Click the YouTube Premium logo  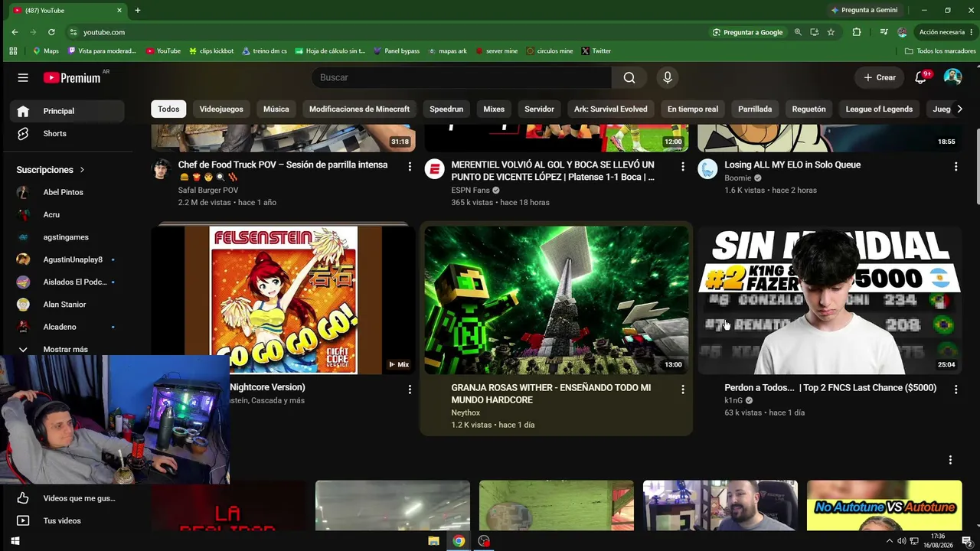(72, 77)
